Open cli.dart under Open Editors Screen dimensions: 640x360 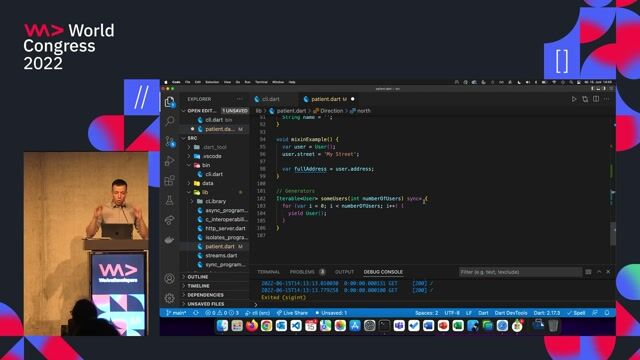[x=214, y=120]
